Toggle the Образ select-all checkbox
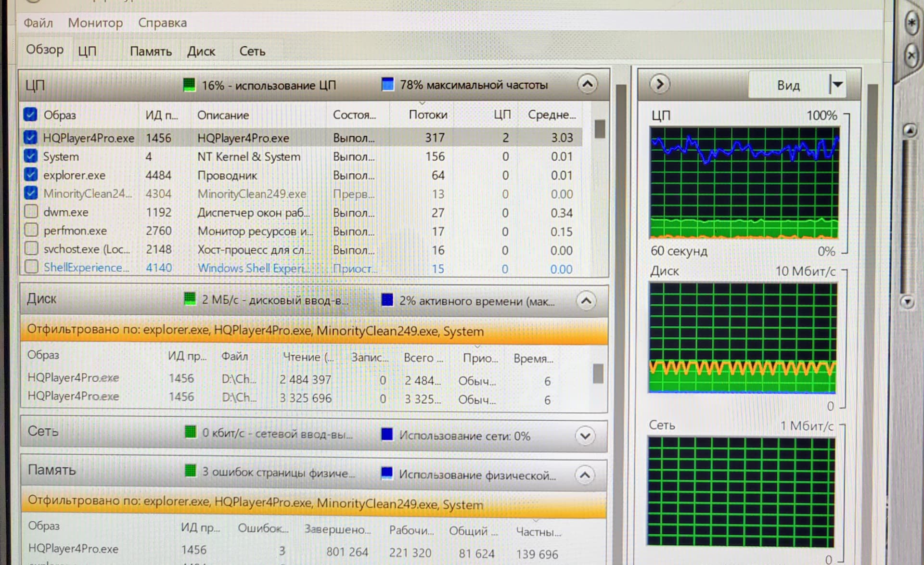 click(30, 115)
